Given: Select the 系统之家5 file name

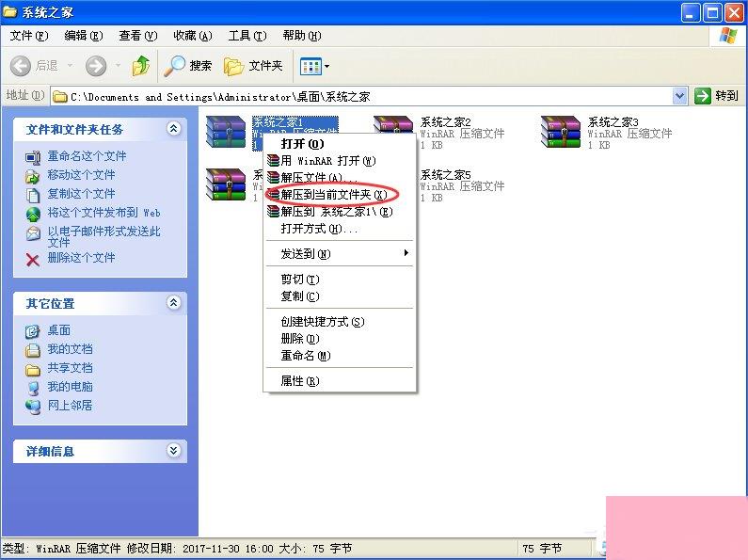Looking at the screenshot, I should [446, 174].
